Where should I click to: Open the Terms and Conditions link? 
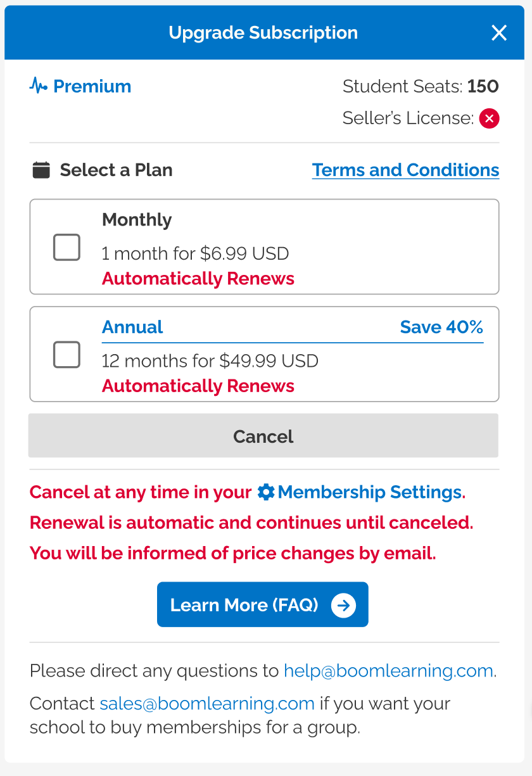click(405, 170)
